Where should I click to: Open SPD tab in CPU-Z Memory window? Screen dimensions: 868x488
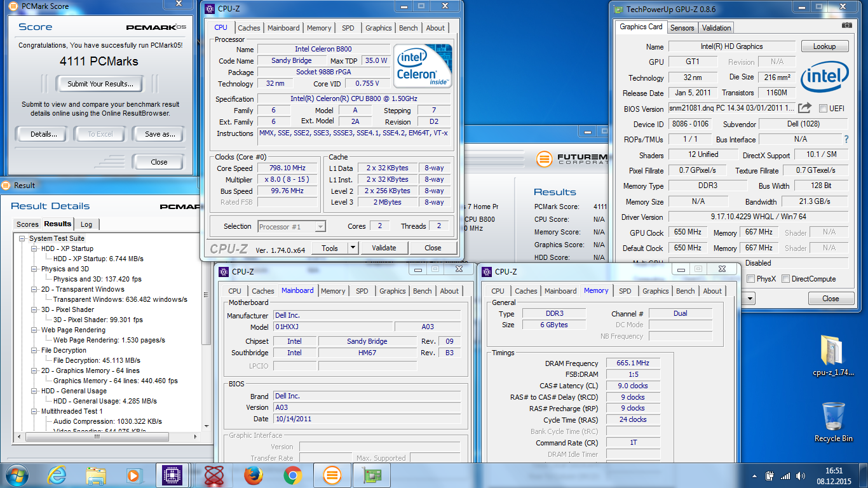625,291
